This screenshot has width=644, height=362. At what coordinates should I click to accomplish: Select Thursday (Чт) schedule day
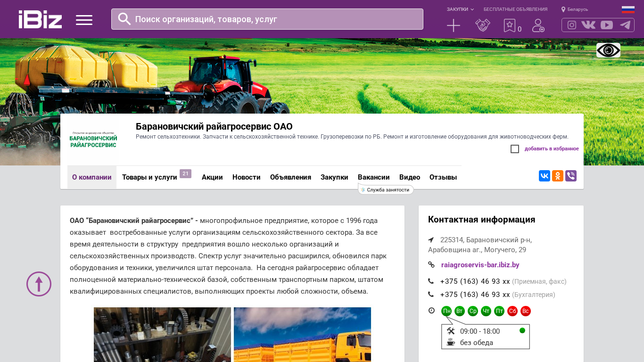pos(486,311)
